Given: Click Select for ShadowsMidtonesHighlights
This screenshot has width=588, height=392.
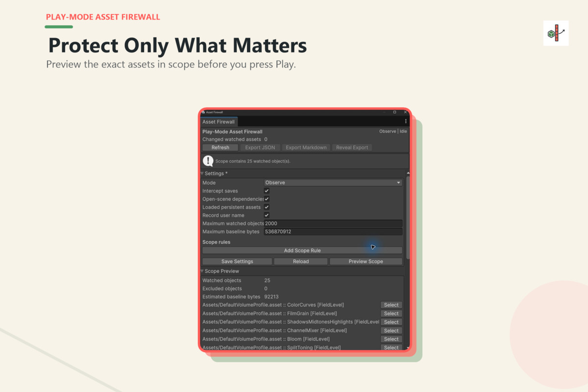Looking at the screenshot, I should (391, 322).
